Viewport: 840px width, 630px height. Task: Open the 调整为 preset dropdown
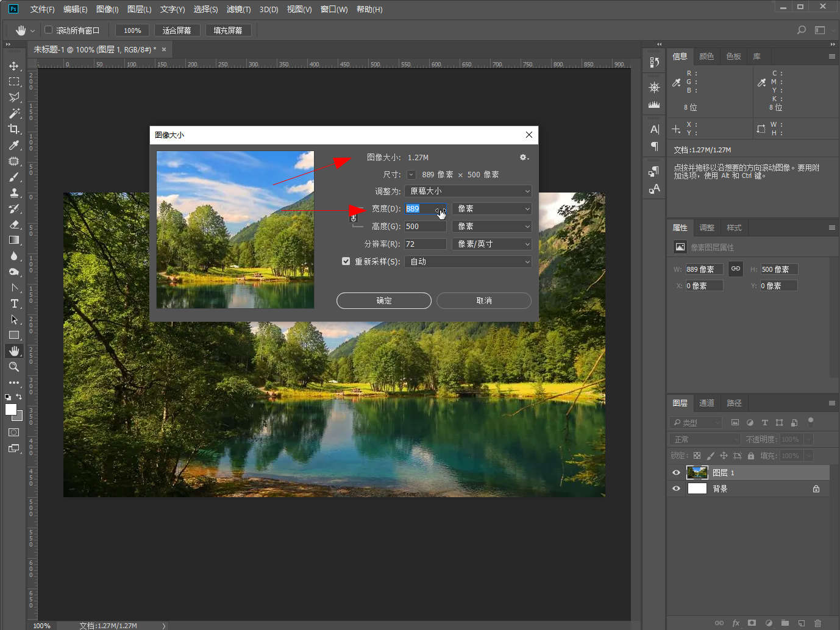click(x=468, y=191)
